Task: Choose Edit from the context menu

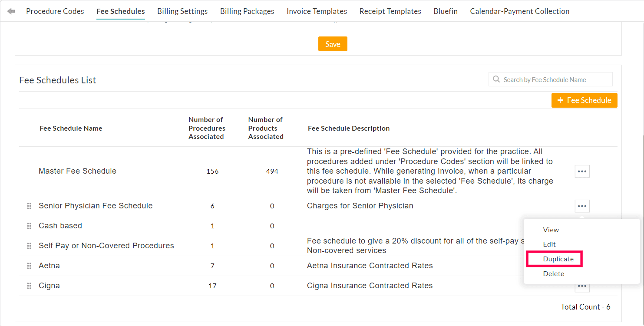Action: 549,244
